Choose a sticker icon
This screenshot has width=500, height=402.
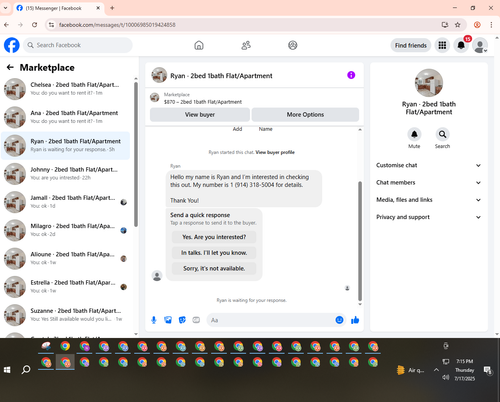[x=182, y=320]
